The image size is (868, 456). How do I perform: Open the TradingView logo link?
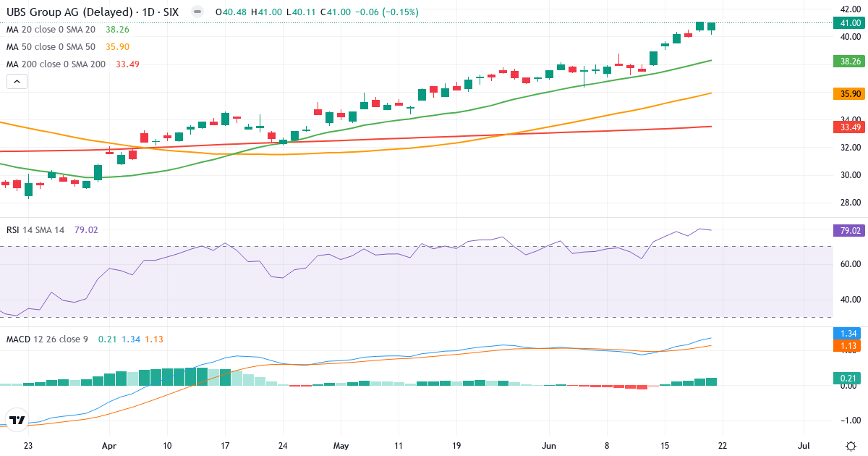17,419
